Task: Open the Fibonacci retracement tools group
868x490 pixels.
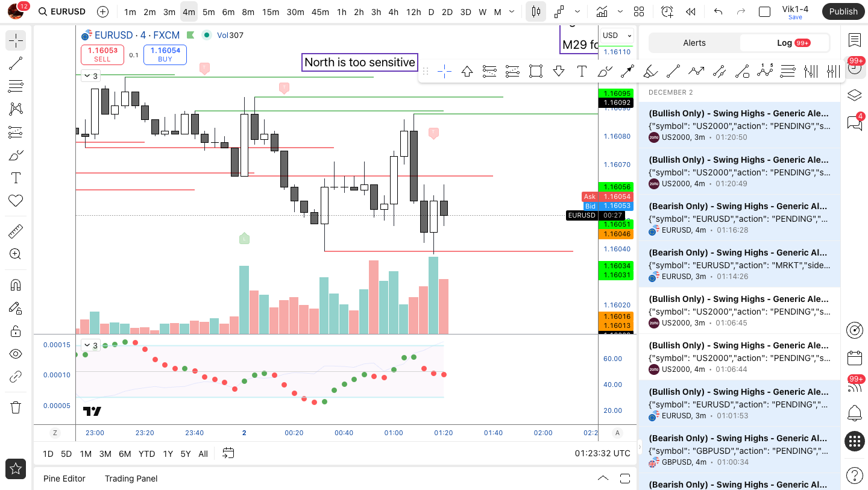Action: click(x=16, y=86)
